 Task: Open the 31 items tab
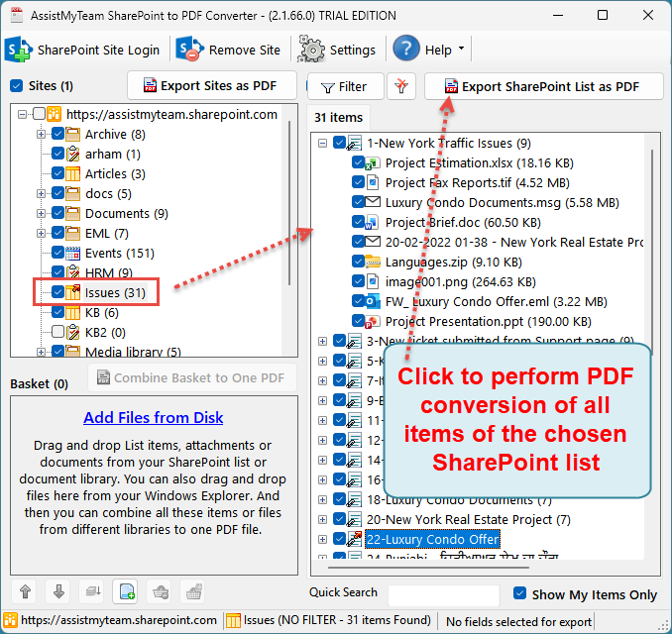[339, 117]
